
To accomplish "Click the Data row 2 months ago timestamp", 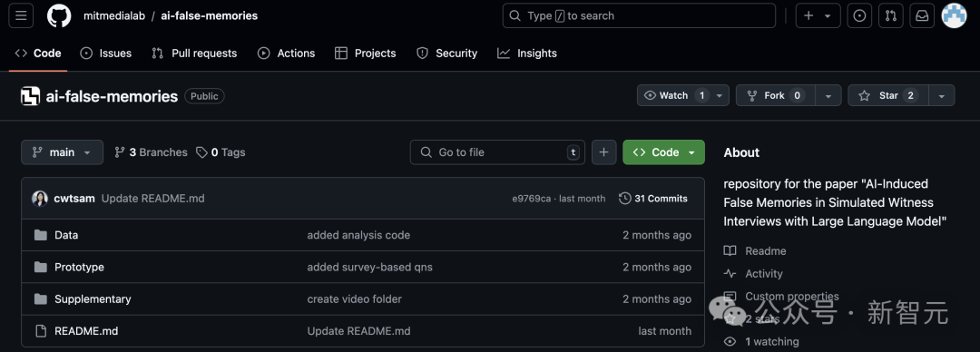I will tap(657, 235).
